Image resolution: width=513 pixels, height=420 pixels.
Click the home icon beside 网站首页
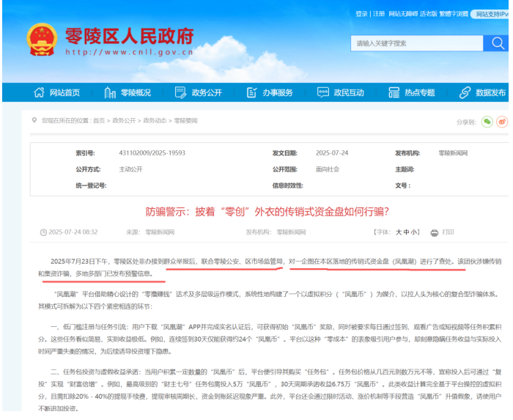tap(40, 93)
